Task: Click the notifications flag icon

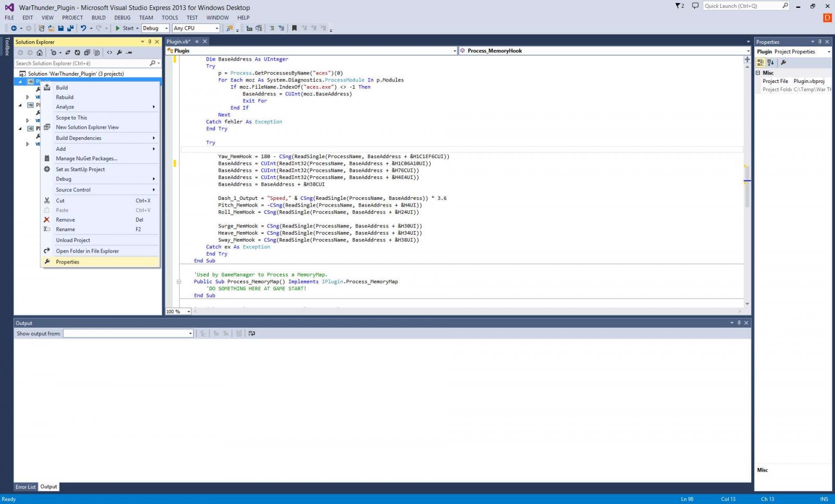Action: click(x=679, y=6)
